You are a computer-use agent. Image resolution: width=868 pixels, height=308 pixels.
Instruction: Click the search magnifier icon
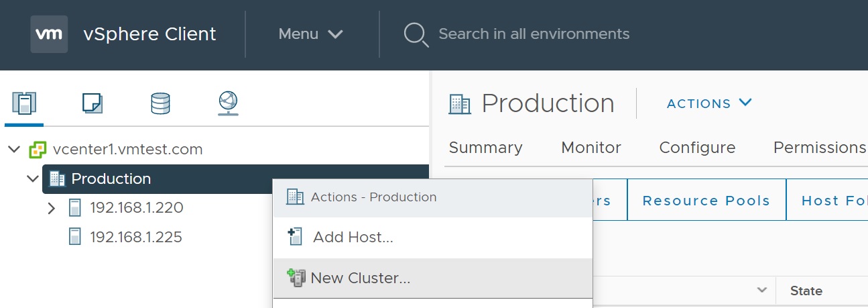(x=416, y=34)
